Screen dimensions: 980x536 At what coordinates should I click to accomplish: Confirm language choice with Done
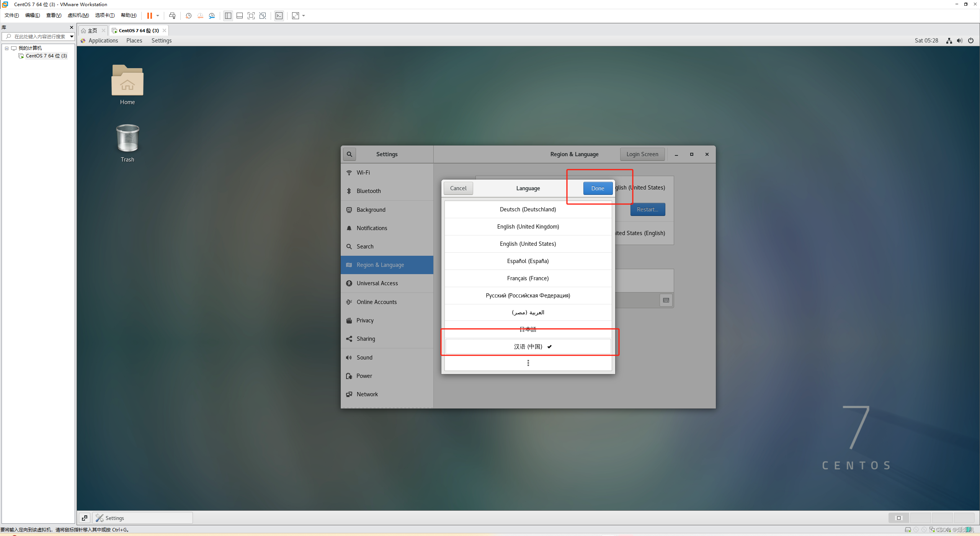(598, 188)
